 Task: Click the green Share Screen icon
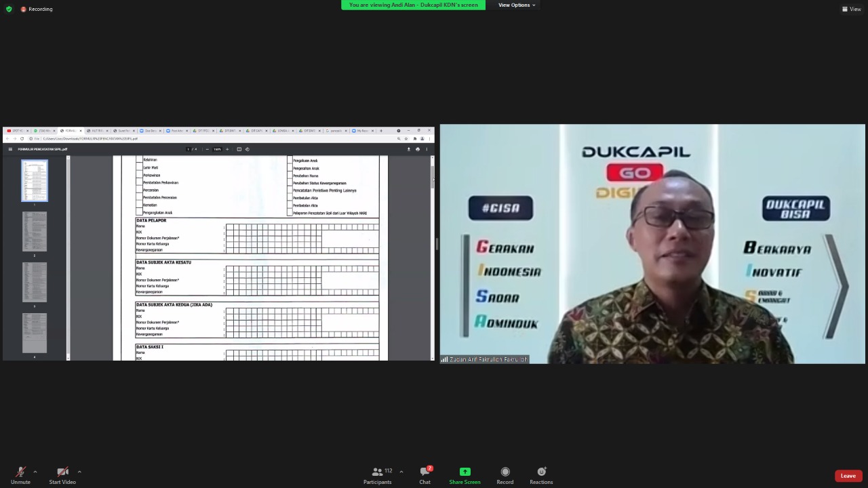tap(465, 472)
